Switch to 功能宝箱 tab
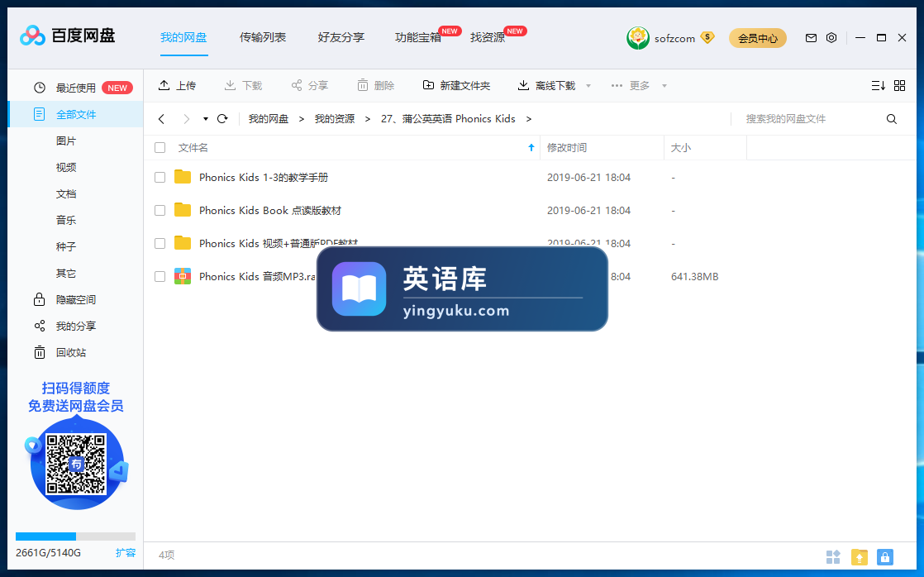924x577 pixels. coord(418,38)
